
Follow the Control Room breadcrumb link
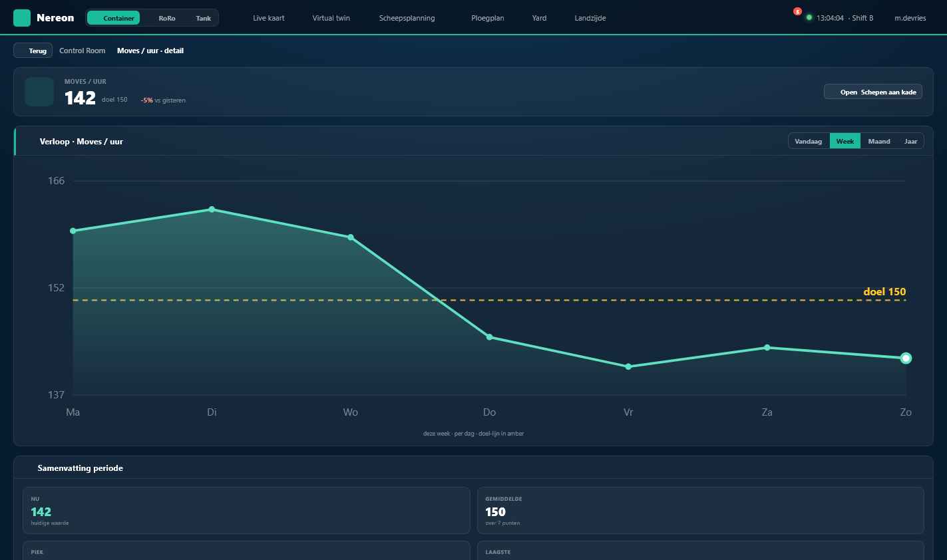coord(83,51)
